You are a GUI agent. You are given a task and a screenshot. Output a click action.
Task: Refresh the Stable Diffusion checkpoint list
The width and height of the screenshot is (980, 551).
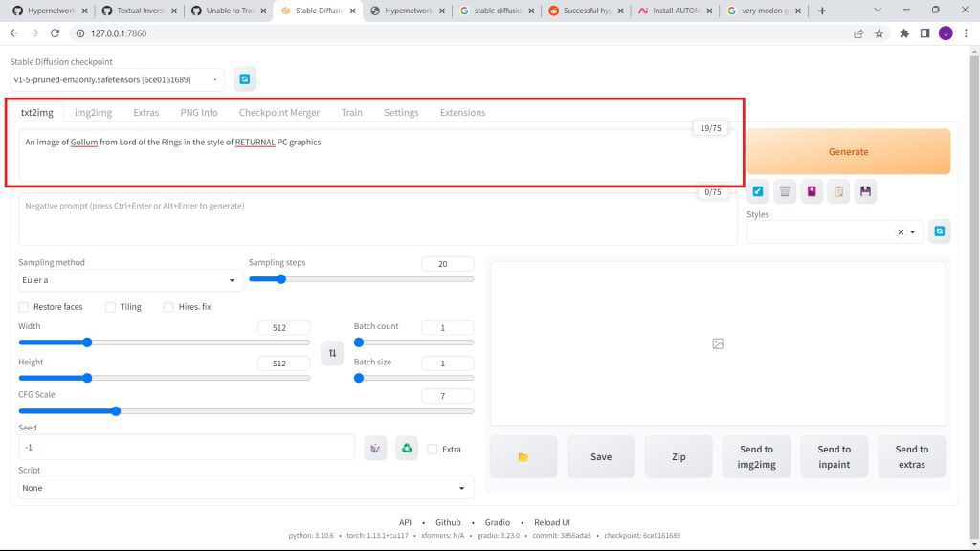pos(245,79)
